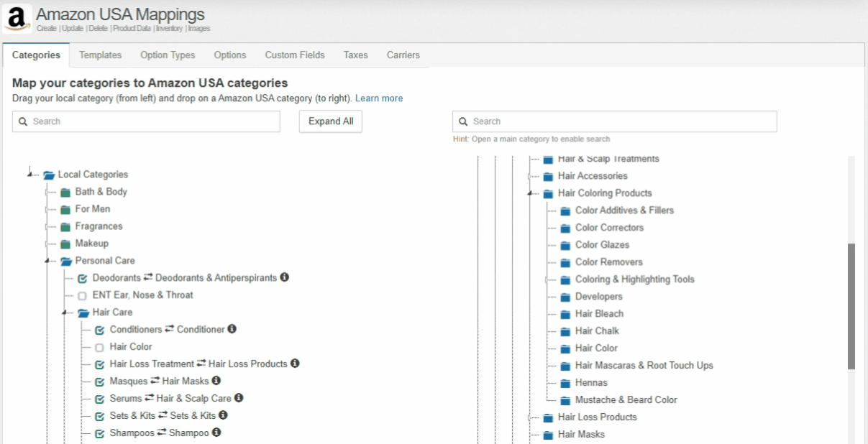Click the Color Glazes folder icon

(566, 245)
